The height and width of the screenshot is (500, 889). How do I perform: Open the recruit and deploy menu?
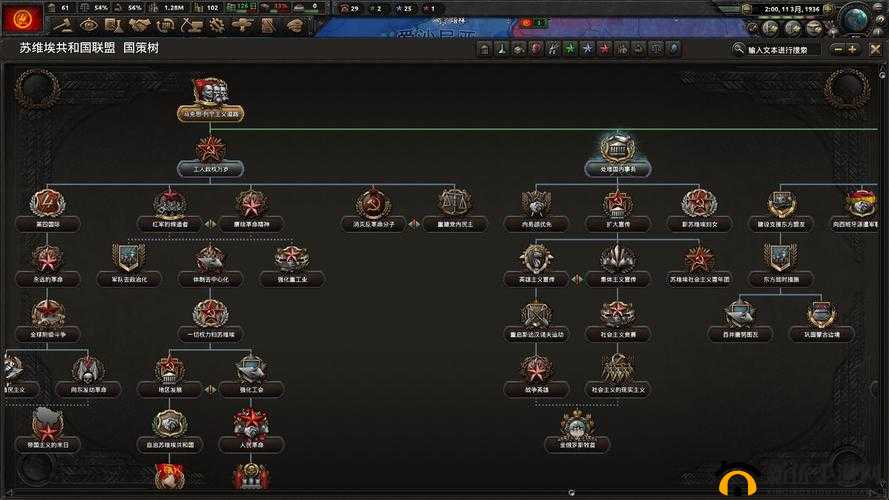tap(242, 24)
